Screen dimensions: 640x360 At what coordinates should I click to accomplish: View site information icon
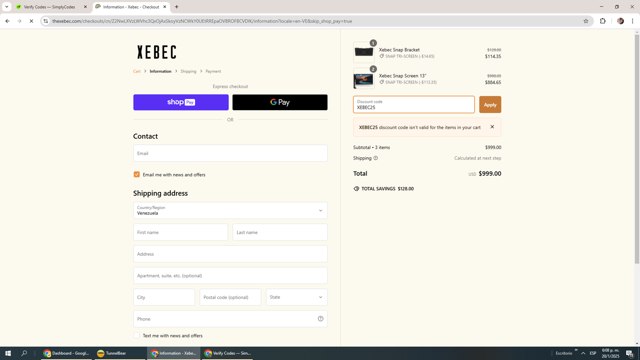[46, 21]
